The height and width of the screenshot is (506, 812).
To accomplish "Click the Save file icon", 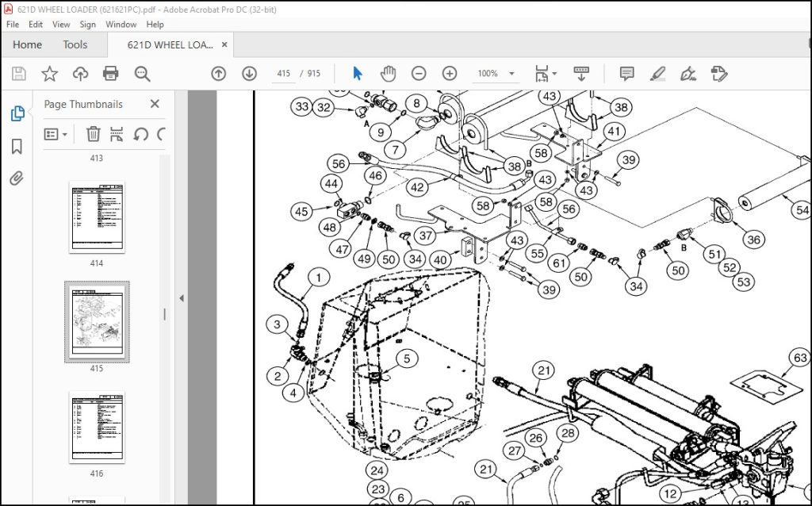I will (19, 74).
